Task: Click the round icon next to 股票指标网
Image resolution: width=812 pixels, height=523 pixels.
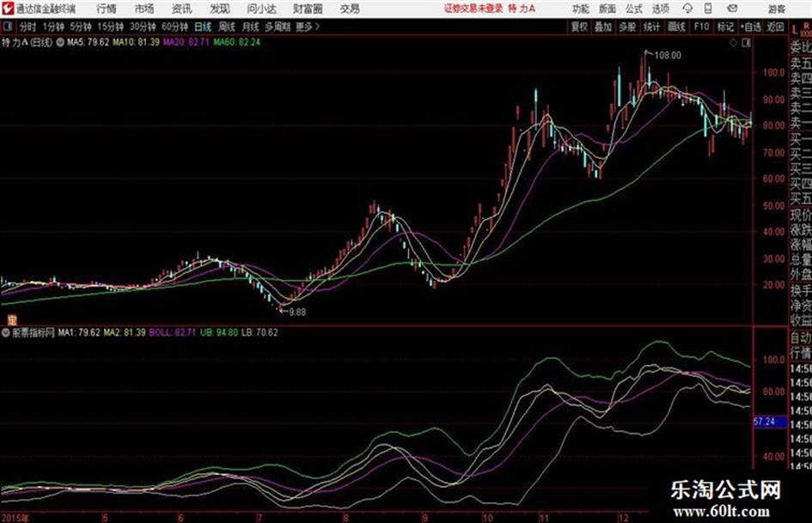Action: coord(6,332)
